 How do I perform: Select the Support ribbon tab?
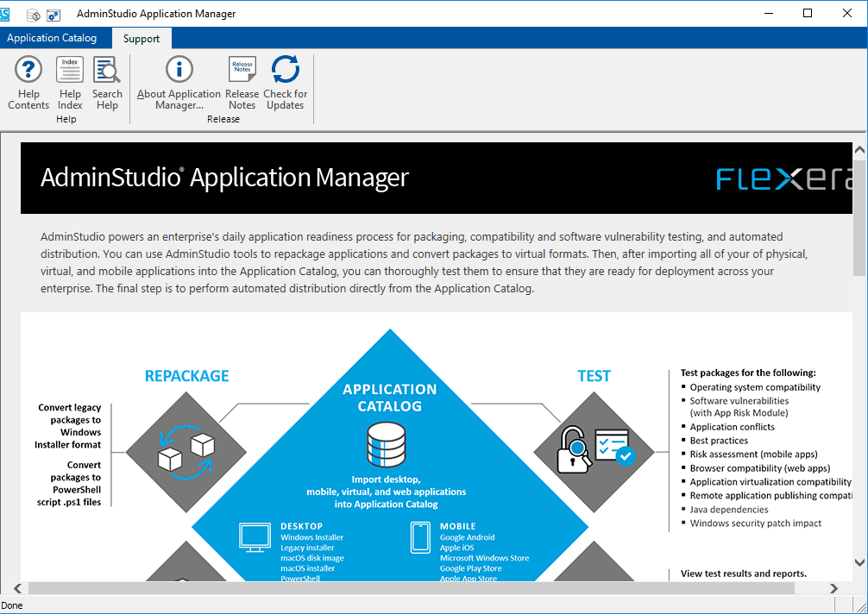(142, 39)
